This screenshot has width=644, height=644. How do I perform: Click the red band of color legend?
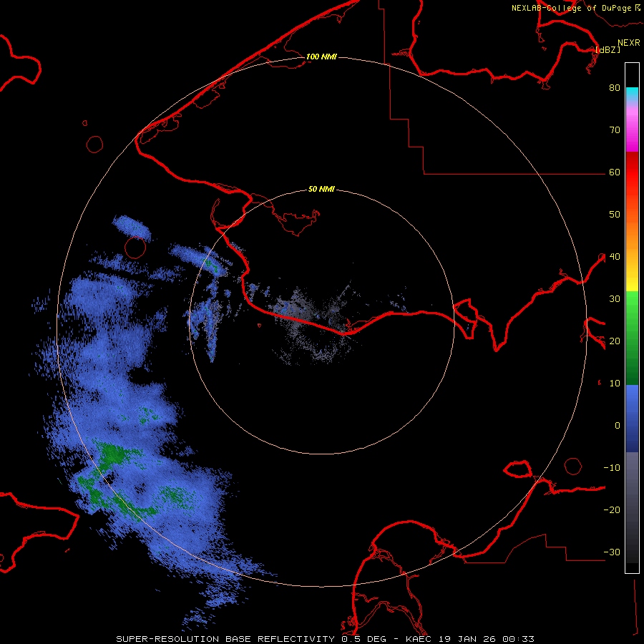click(x=632, y=172)
